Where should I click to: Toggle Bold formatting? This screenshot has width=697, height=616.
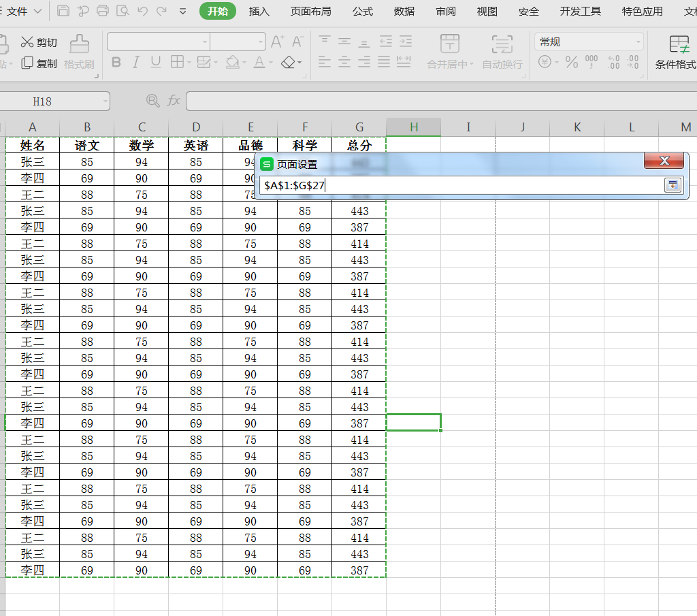[x=116, y=62]
